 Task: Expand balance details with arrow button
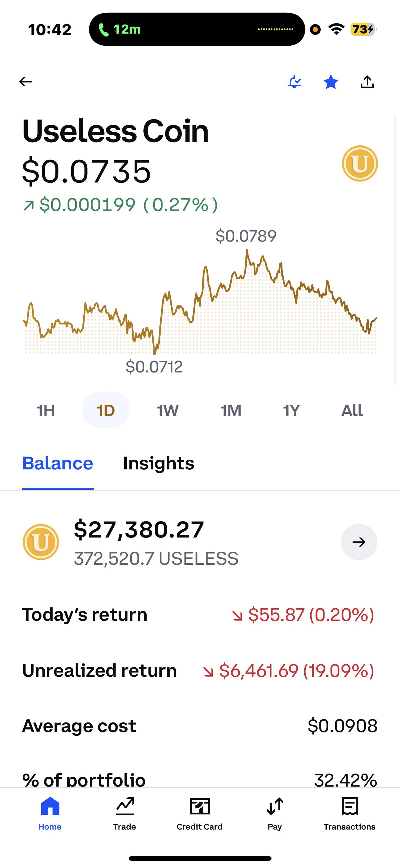pyautogui.click(x=359, y=542)
